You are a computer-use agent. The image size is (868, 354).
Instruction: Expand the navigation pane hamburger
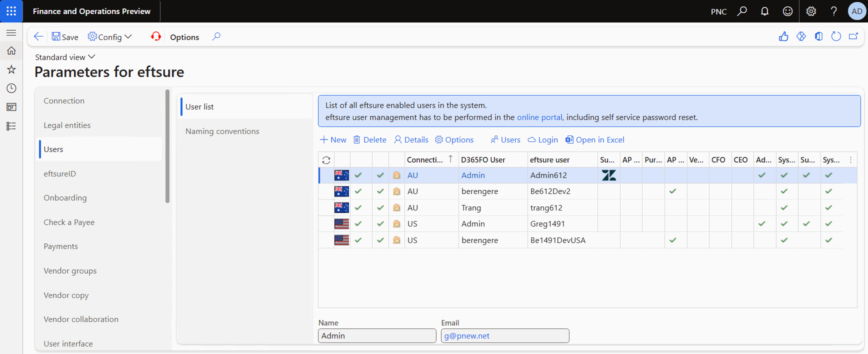[11, 32]
